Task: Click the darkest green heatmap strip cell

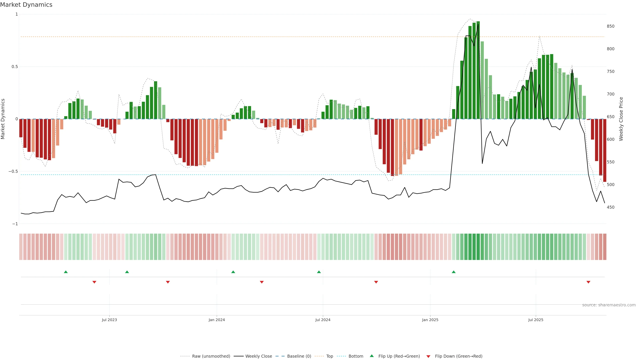Action: 478,247
